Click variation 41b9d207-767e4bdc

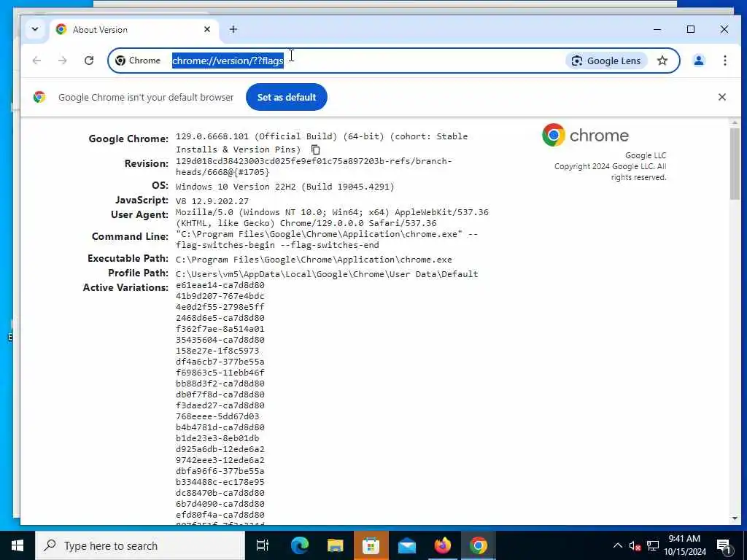(220, 296)
